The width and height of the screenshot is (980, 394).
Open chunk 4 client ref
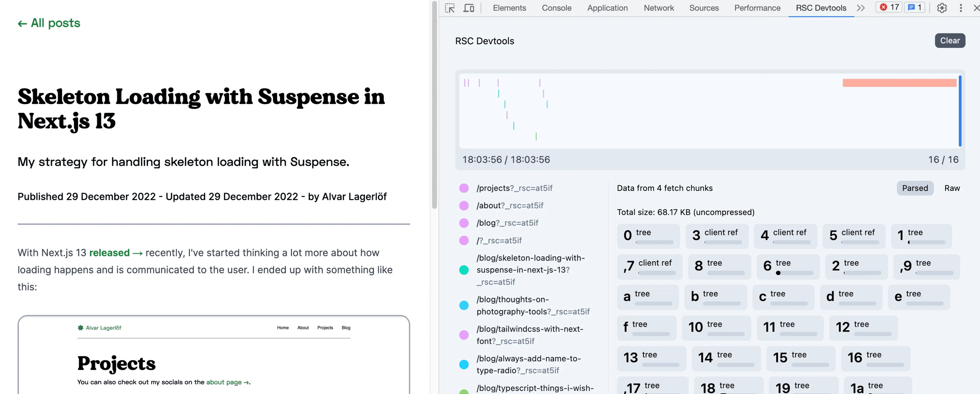[786, 236]
